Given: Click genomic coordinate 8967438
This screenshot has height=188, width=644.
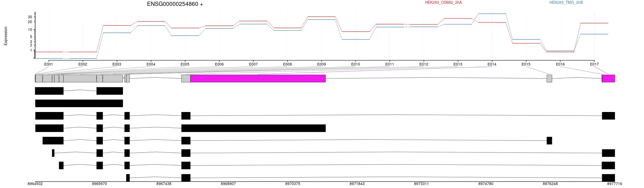Looking at the screenshot, I should (164, 184).
